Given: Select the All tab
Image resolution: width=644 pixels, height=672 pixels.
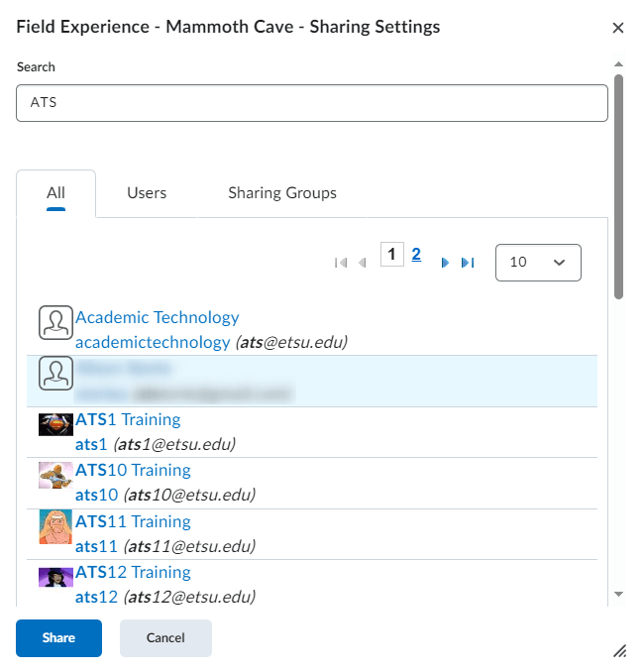Looking at the screenshot, I should (55, 193).
